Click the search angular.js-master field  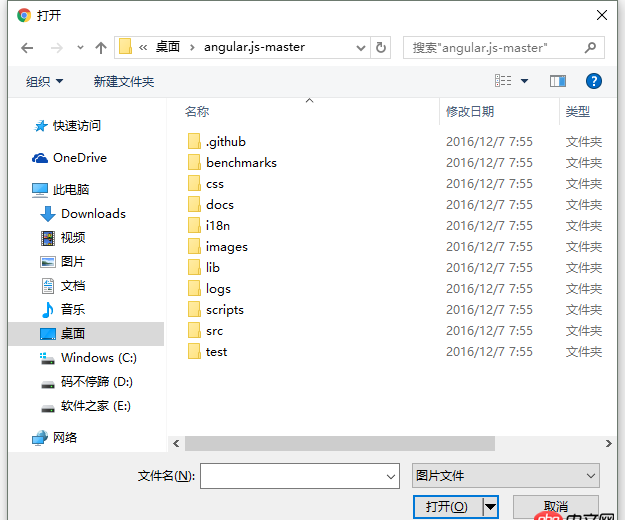point(503,48)
